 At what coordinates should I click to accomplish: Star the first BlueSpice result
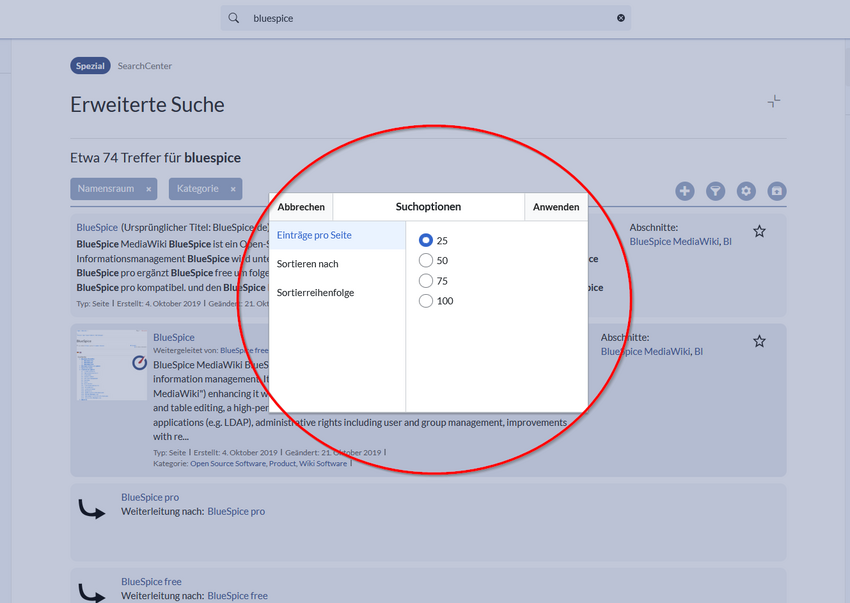pyautogui.click(x=759, y=232)
